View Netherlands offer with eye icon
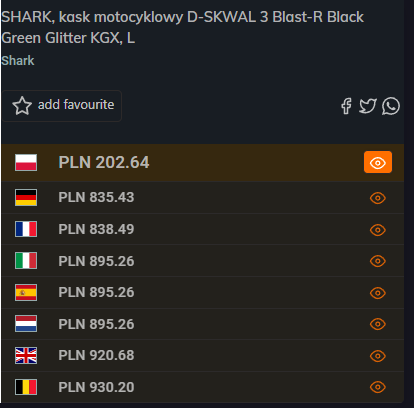The image size is (414, 408). pyautogui.click(x=378, y=324)
